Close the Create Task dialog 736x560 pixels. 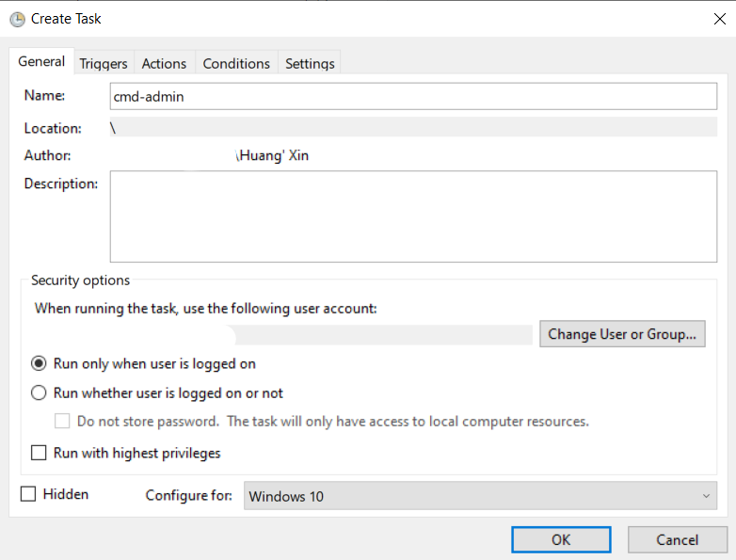720,19
